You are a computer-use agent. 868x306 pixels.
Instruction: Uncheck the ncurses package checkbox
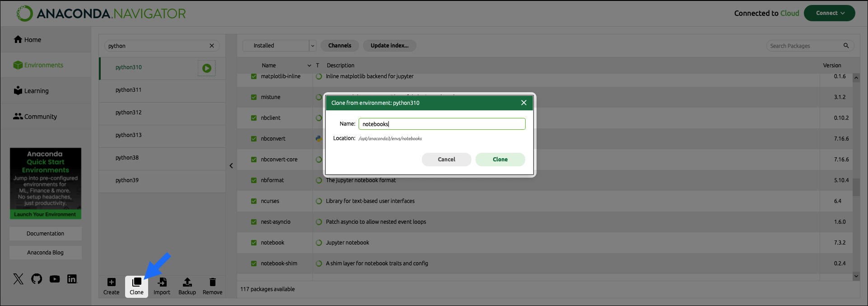point(254,201)
